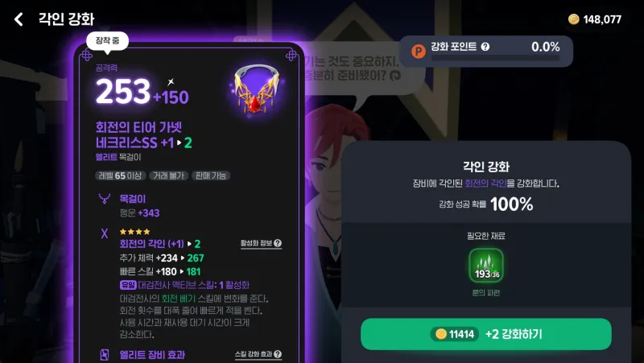Click the X engraving icon by stars

click(105, 233)
